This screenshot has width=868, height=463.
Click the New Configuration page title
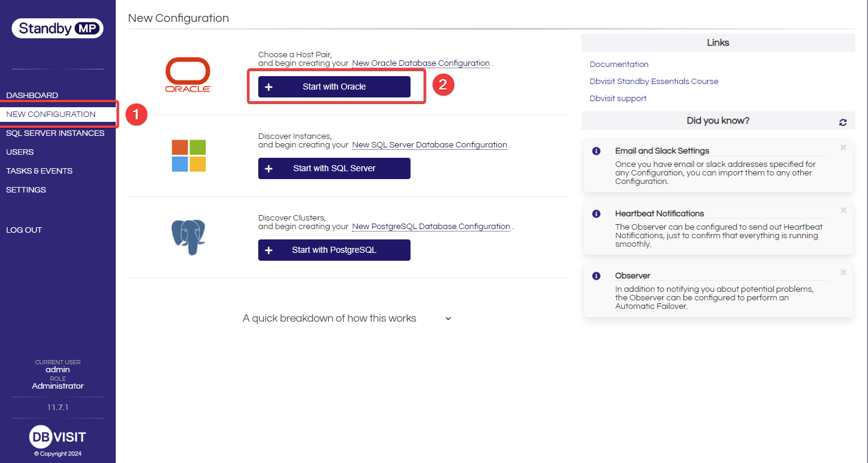point(178,18)
